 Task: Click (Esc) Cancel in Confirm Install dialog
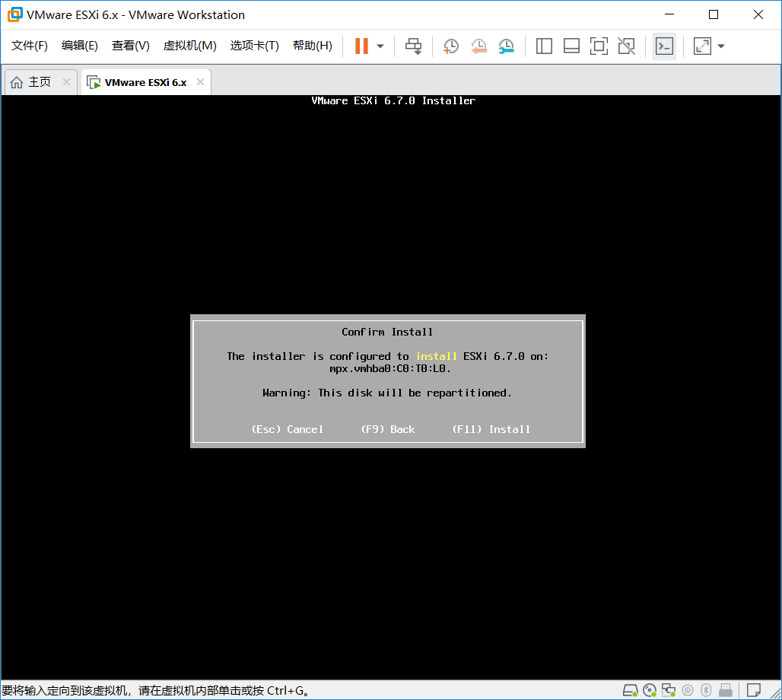[x=288, y=429]
